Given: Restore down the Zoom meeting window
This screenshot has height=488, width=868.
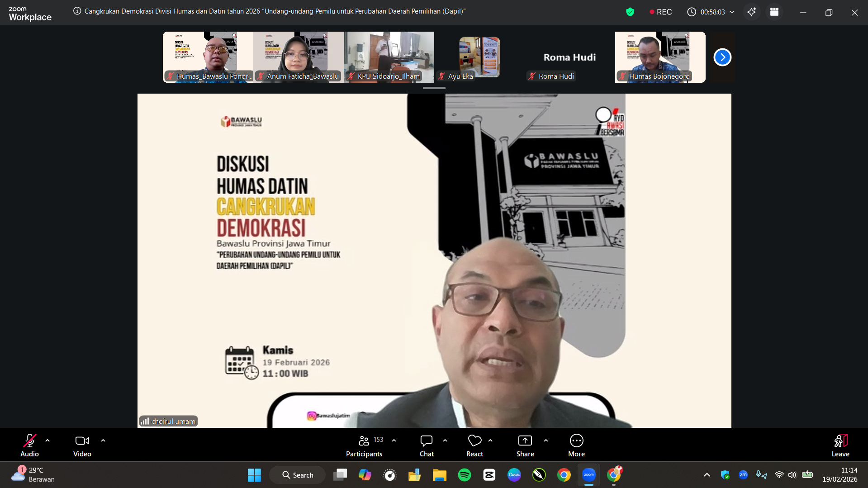Looking at the screenshot, I should [829, 13].
